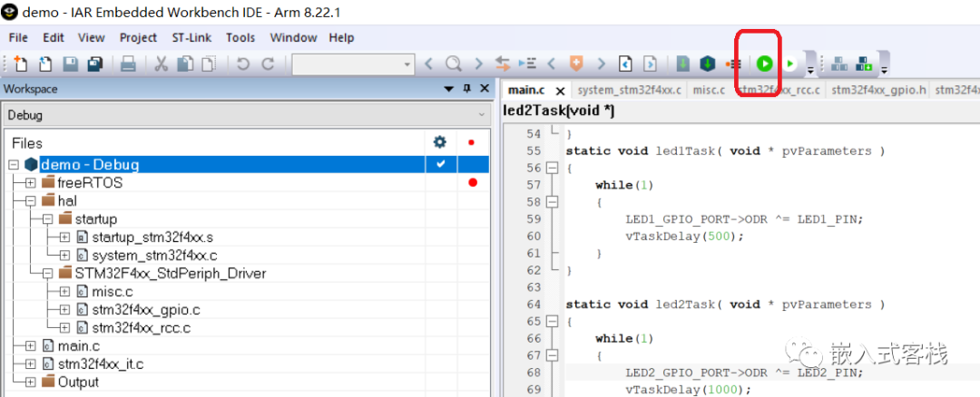This screenshot has height=397, width=980.
Task: Open the main toolbar overflow arrow
Action: click(810, 70)
